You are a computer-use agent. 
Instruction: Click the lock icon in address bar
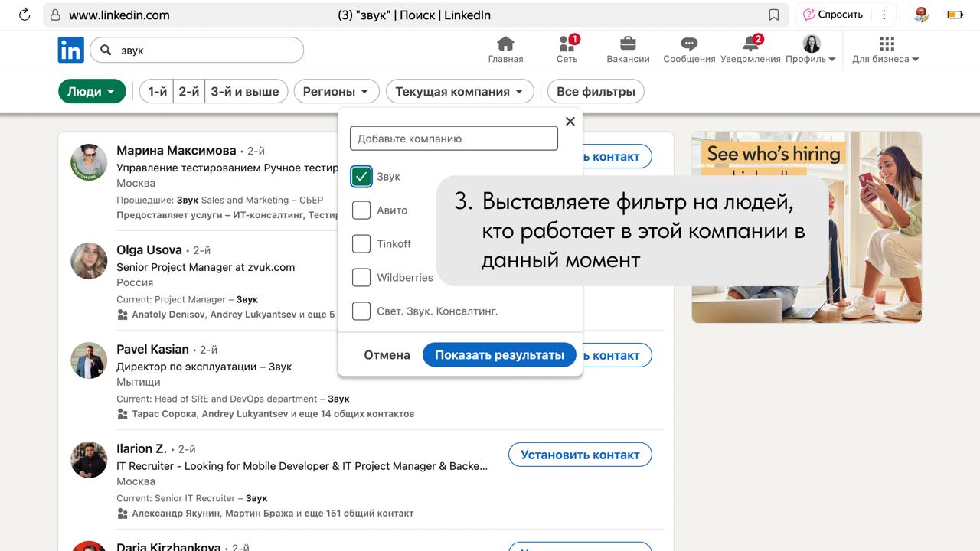pyautogui.click(x=55, y=15)
